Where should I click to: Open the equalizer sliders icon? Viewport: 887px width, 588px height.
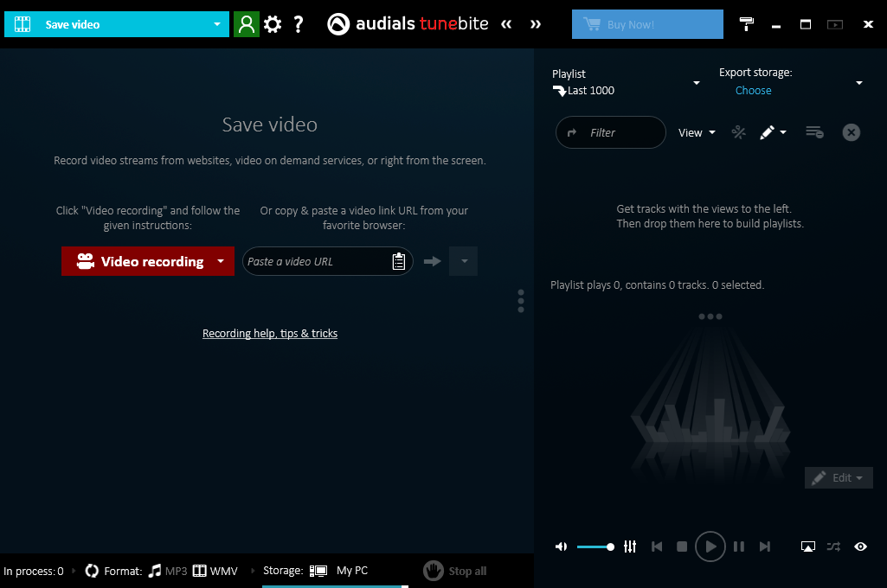pos(630,546)
